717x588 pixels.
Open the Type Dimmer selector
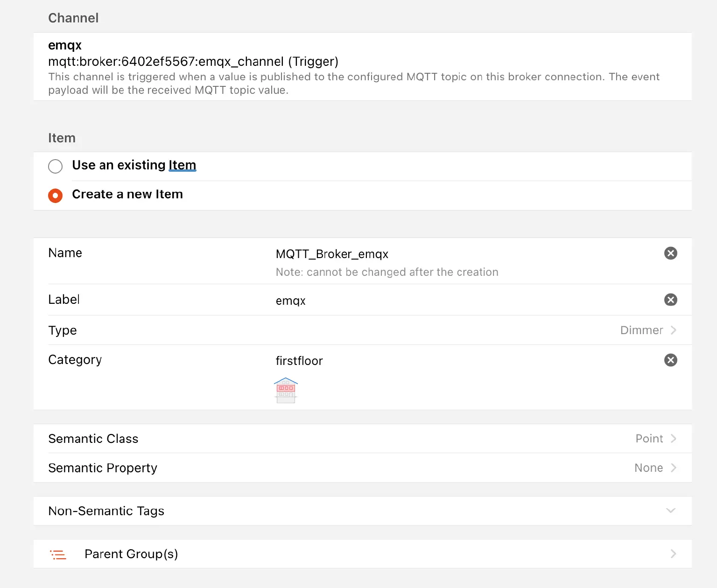[x=648, y=330]
